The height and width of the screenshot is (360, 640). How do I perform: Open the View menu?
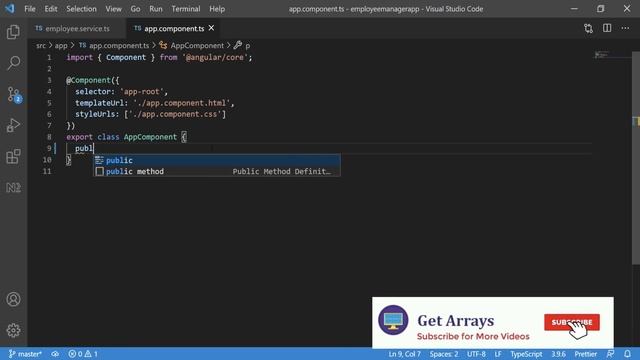(x=113, y=9)
